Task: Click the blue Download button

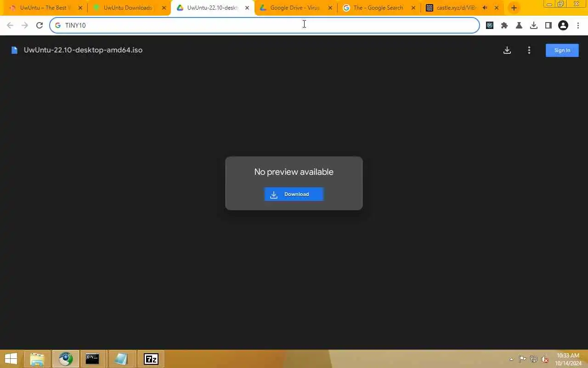Action: click(294, 194)
